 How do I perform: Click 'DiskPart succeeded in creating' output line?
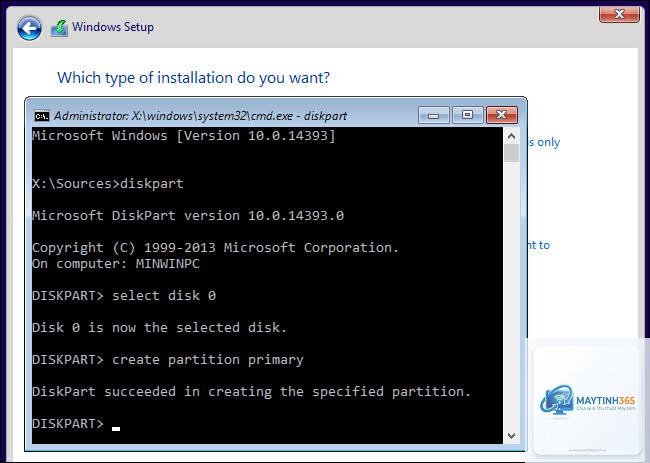252,391
